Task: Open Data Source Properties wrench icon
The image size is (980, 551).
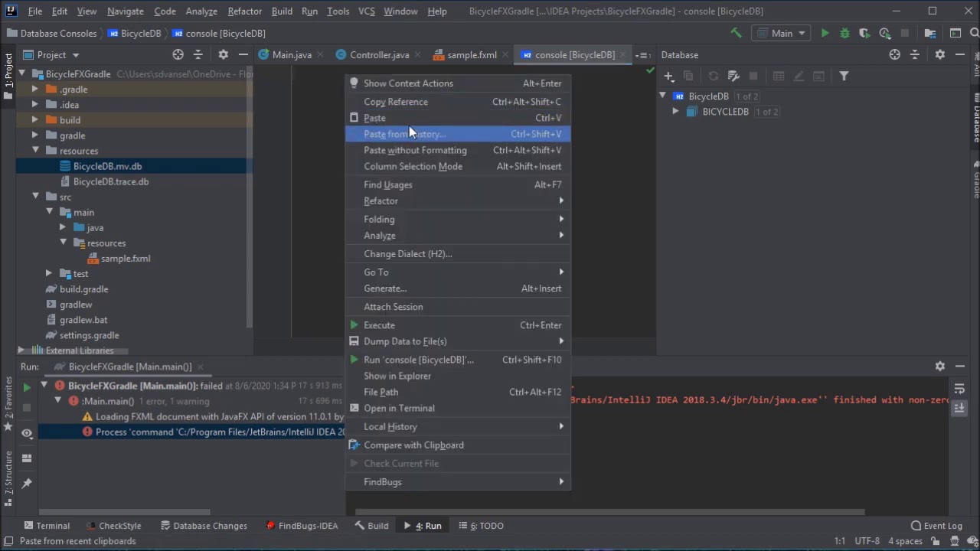Action: tap(733, 76)
